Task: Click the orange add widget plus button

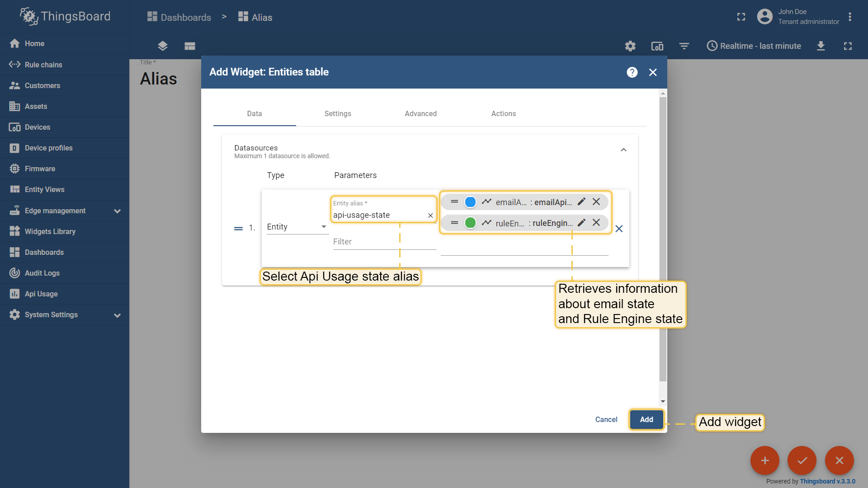Action: click(765, 460)
